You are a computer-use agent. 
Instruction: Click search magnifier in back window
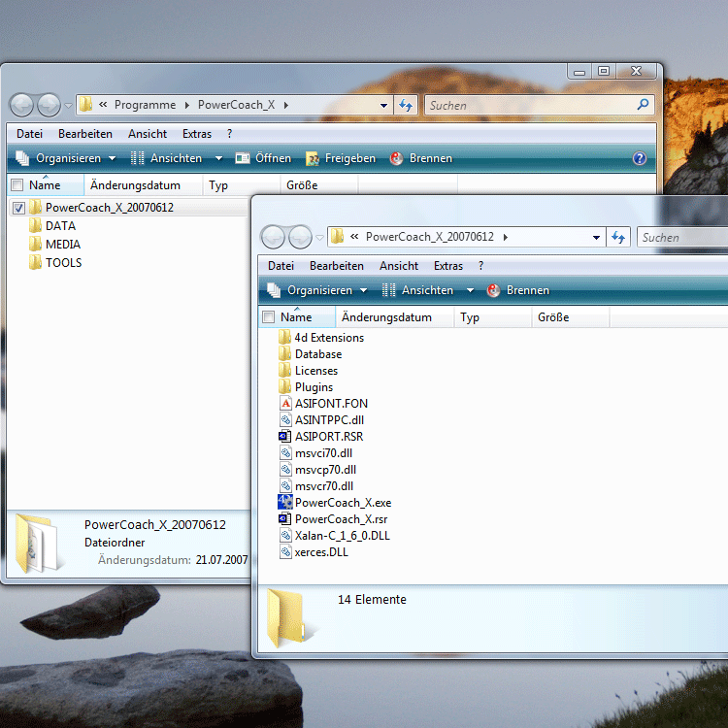pyautogui.click(x=643, y=105)
